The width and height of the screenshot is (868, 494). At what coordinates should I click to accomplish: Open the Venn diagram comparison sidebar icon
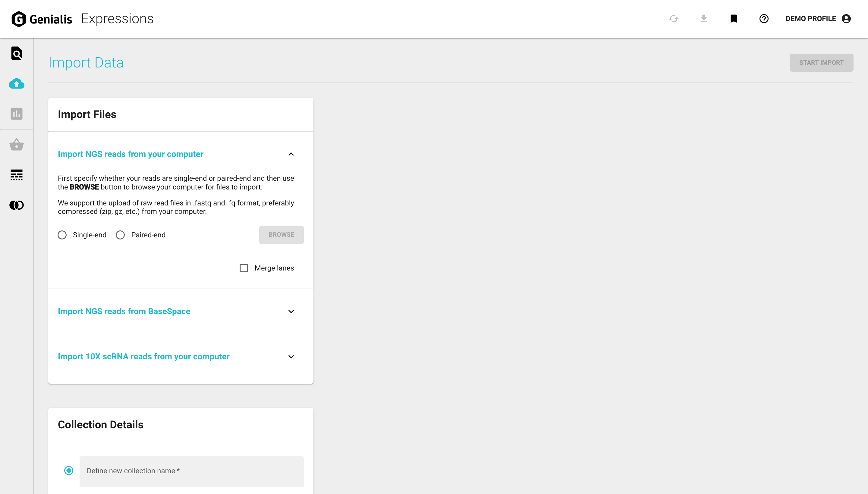[x=16, y=205]
